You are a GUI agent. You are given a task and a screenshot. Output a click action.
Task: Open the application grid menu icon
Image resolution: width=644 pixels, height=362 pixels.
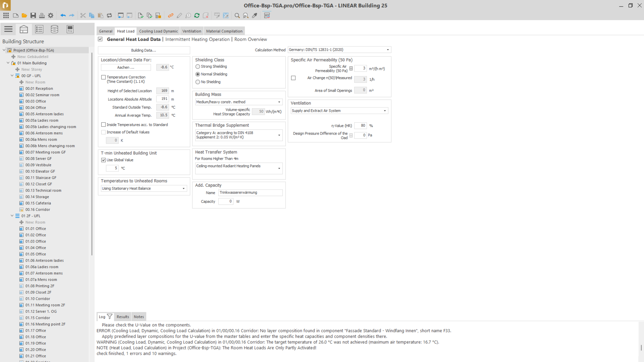pyautogui.click(x=6, y=16)
